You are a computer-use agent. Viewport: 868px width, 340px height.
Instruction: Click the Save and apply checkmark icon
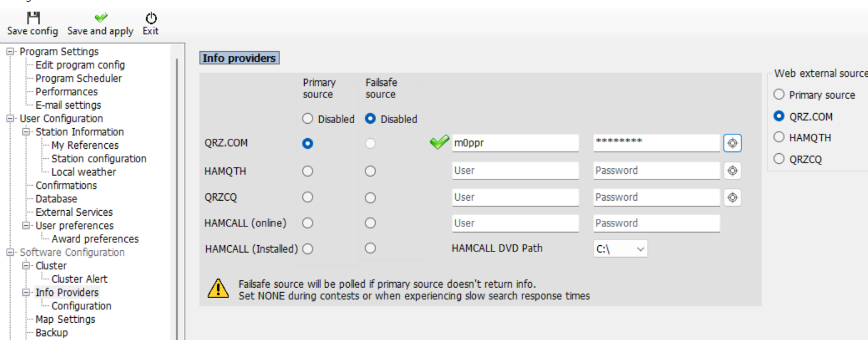point(101,18)
